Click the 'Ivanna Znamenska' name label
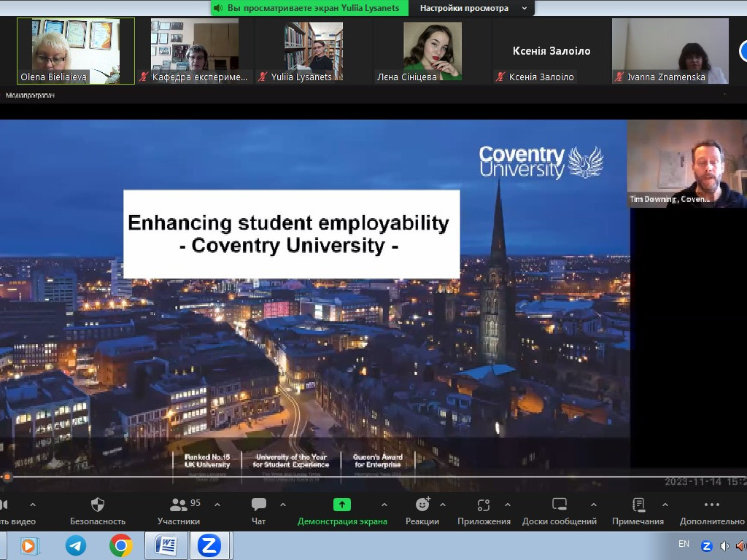Screen dimensions: 747x560 click(666, 77)
